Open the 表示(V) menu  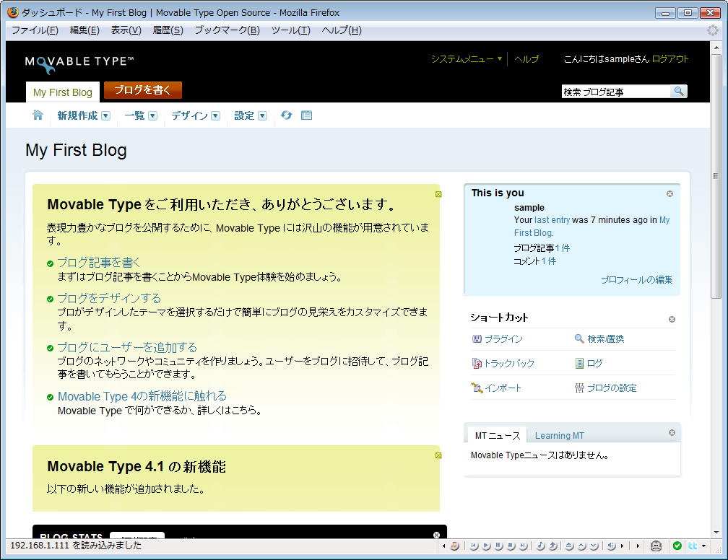coord(126,30)
